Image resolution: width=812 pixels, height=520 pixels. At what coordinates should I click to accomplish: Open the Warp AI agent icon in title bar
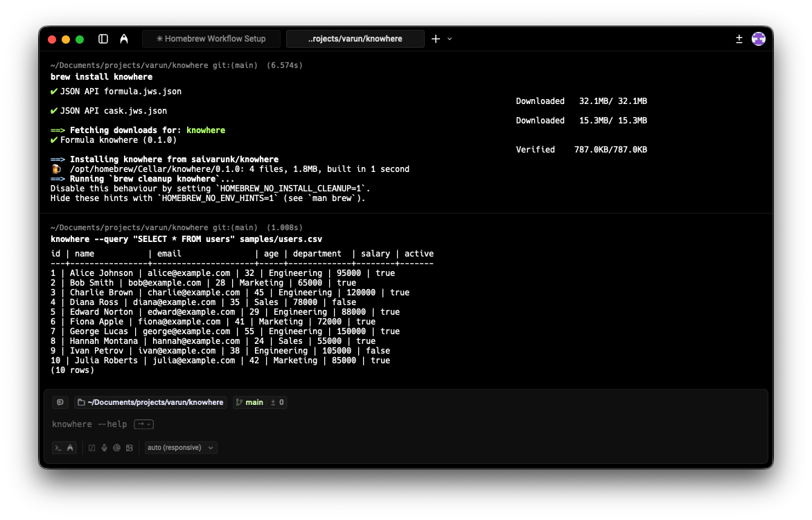(124, 39)
